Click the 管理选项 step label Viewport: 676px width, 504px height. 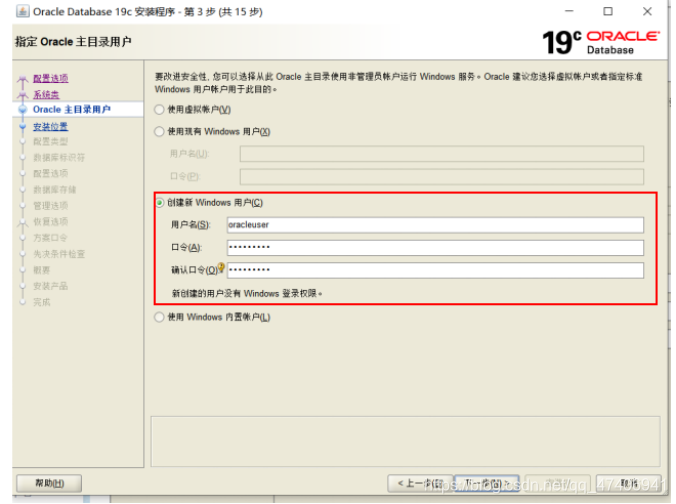click(50, 206)
